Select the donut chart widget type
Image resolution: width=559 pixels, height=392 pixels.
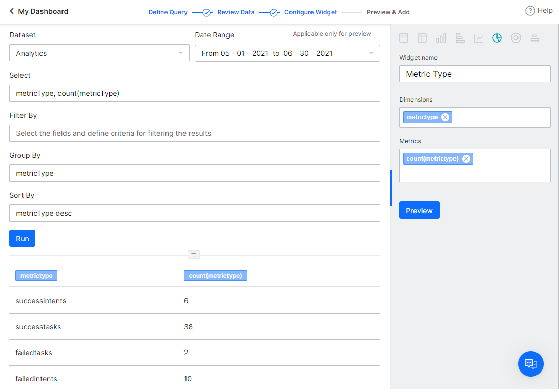pyautogui.click(x=515, y=37)
